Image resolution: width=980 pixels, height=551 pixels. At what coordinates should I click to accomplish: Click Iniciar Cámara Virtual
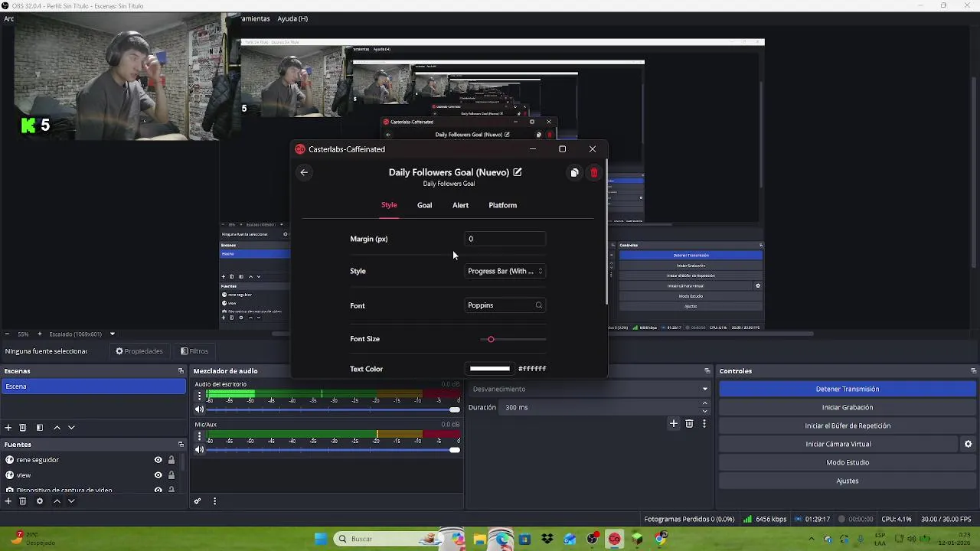tap(838, 444)
